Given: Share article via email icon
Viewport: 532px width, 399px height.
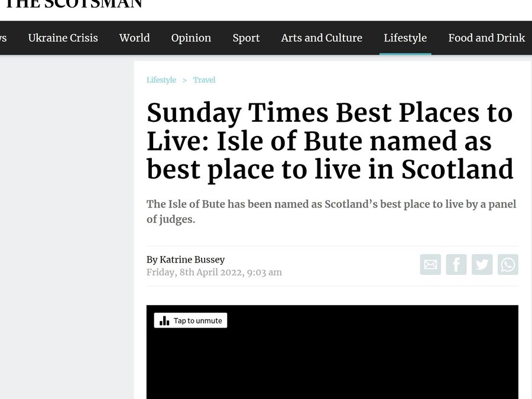Looking at the screenshot, I should click(x=430, y=264).
